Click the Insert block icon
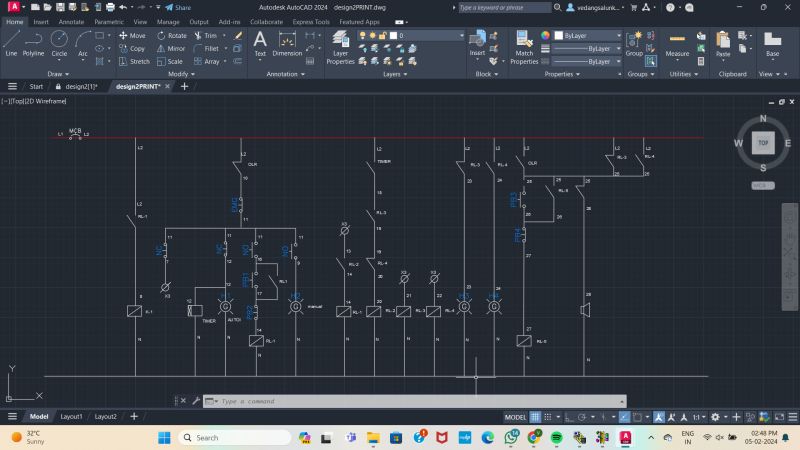The height and width of the screenshot is (450, 800). click(477, 43)
